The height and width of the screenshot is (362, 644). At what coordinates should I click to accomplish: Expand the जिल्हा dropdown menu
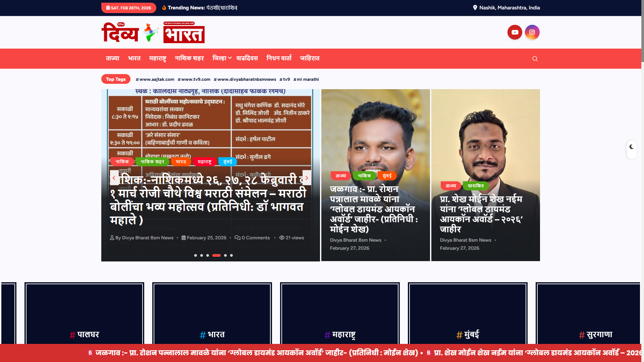point(222,58)
